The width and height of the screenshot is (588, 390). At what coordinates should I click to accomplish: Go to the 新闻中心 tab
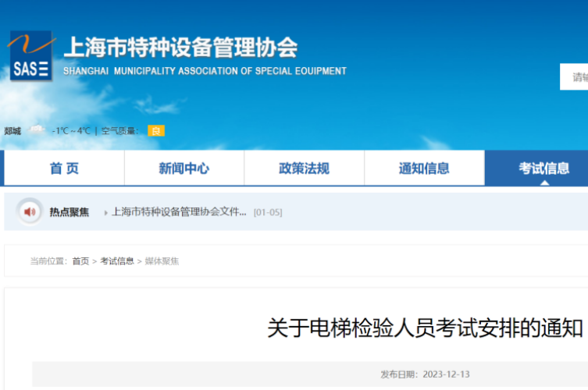(184, 168)
